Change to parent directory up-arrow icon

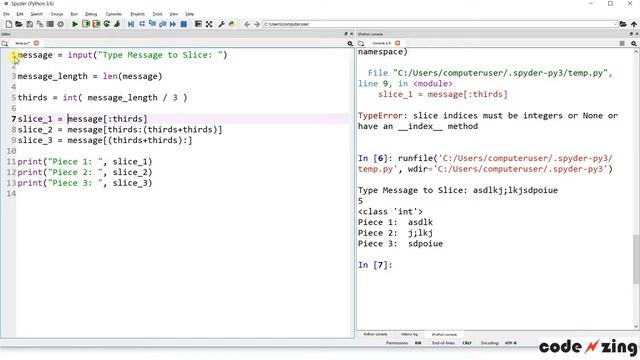633,24
